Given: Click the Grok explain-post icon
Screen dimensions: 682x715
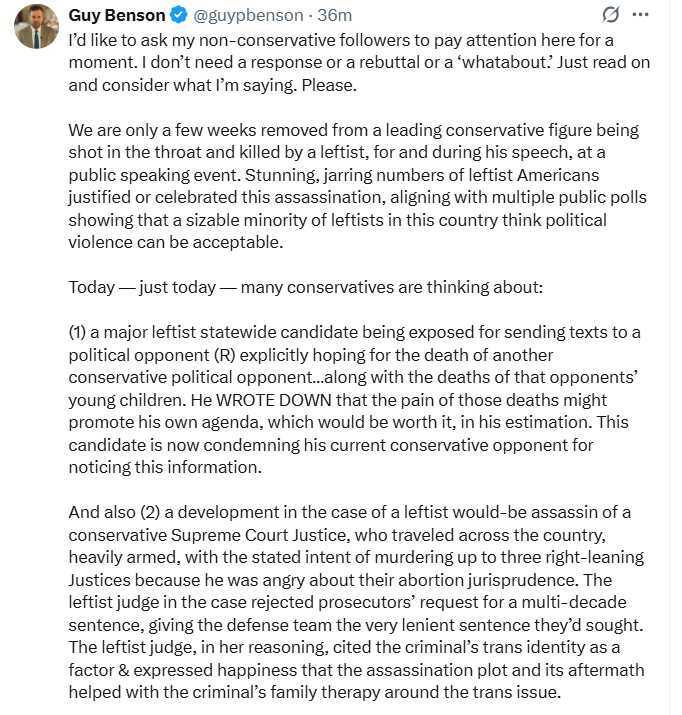Looking at the screenshot, I should point(609,15).
